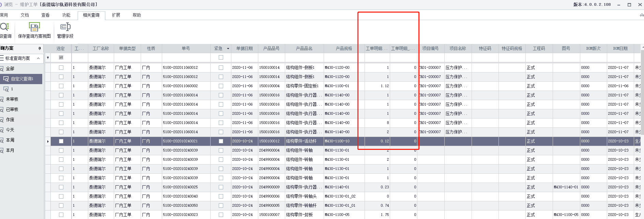644x219 pixels.
Task: Toggle the 紧急 filter checkbox in filter row
Action: (x=221, y=58)
